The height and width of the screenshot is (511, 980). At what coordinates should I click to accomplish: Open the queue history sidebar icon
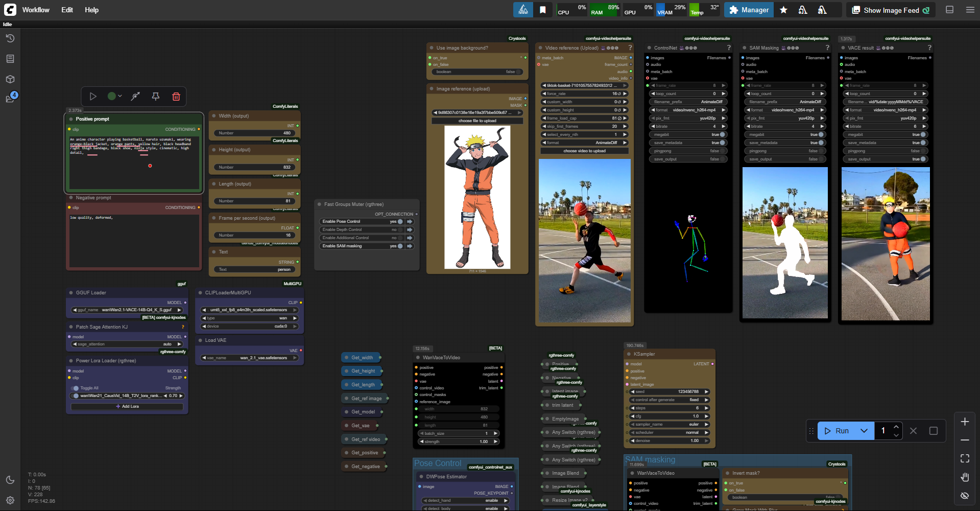point(10,38)
